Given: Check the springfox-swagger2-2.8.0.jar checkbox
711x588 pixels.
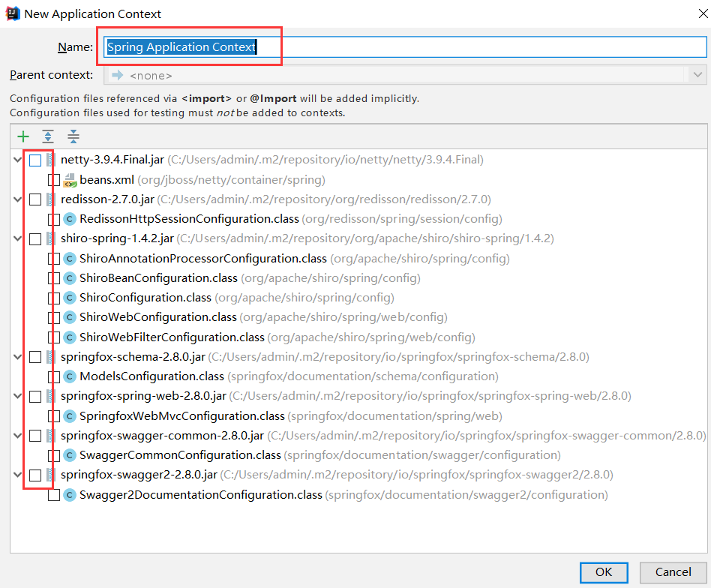Looking at the screenshot, I should pos(35,475).
